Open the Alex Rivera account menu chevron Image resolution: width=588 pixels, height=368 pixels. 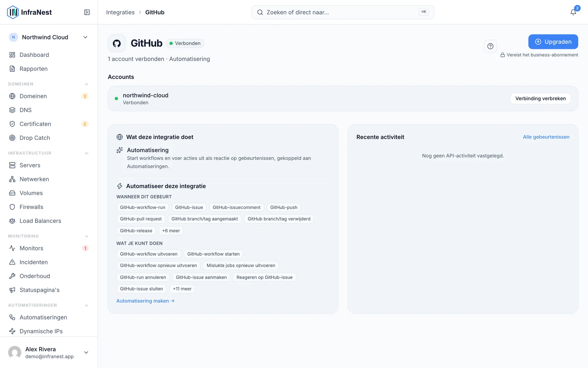click(x=86, y=352)
